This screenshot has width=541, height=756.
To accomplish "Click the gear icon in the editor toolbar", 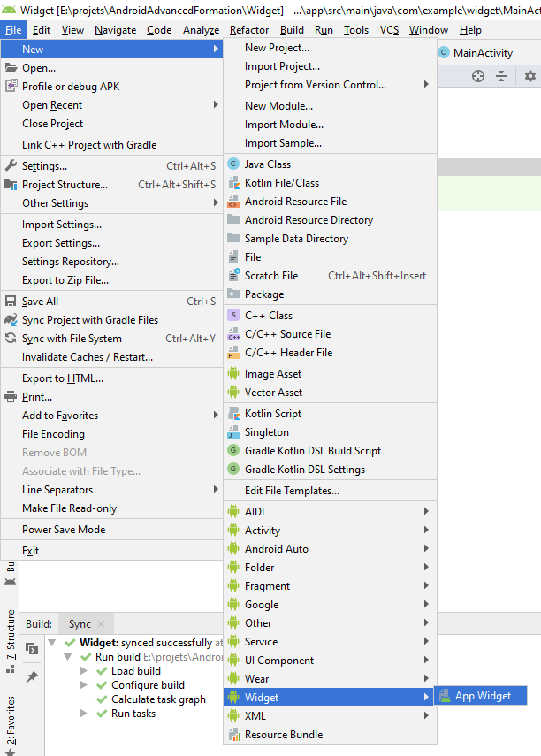I will tap(530, 76).
